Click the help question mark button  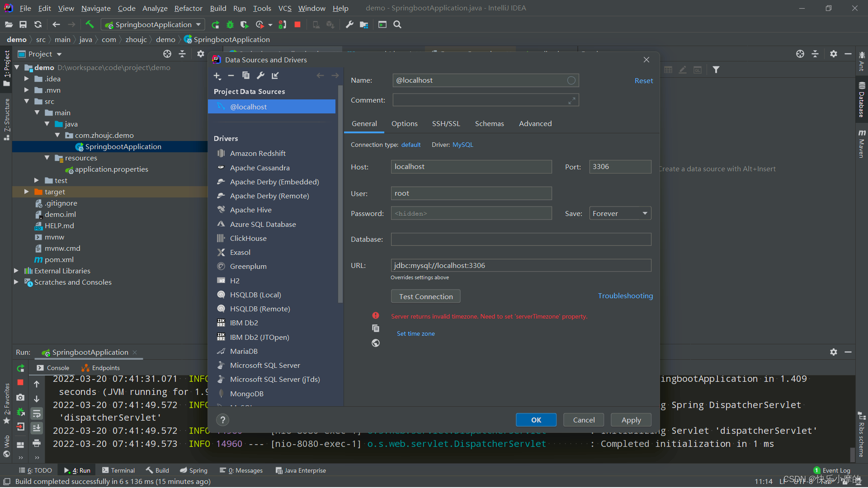click(222, 420)
